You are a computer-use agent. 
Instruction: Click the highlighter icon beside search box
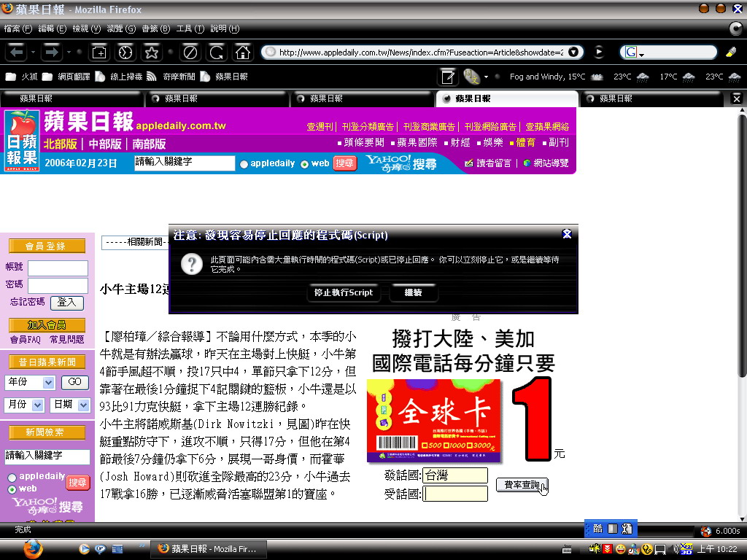[x=731, y=52]
